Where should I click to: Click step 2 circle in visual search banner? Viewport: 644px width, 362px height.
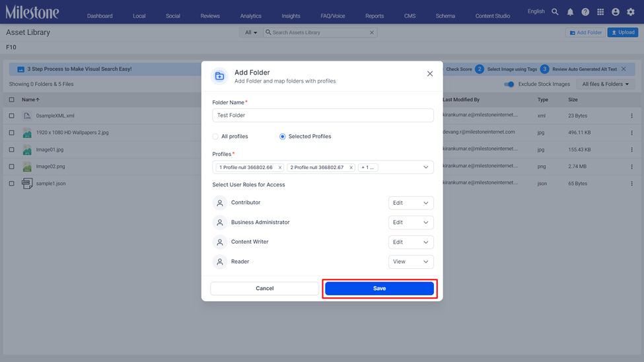pos(480,69)
